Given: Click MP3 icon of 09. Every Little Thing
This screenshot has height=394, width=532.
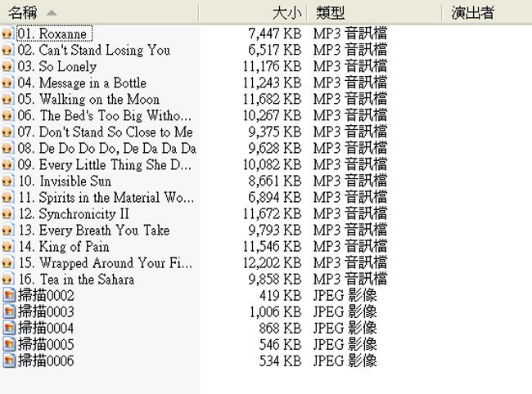Looking at the screenshot, I should 8,164.
